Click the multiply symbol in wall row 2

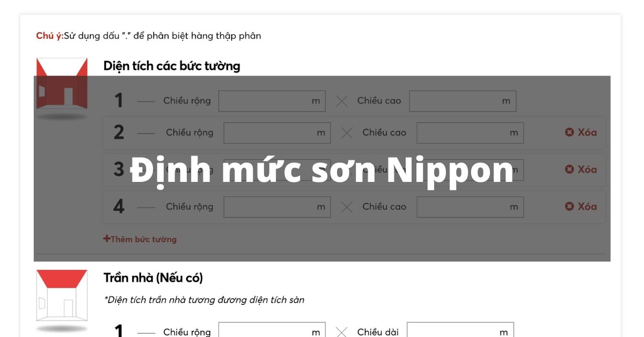[347, 133]
